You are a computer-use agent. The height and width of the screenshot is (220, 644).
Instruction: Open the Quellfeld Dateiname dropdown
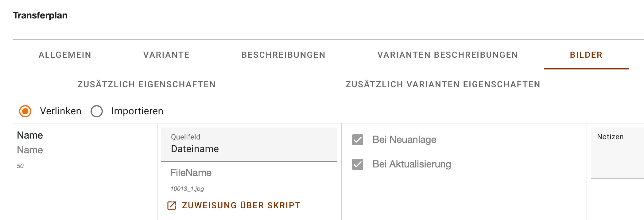click(249, 144)
